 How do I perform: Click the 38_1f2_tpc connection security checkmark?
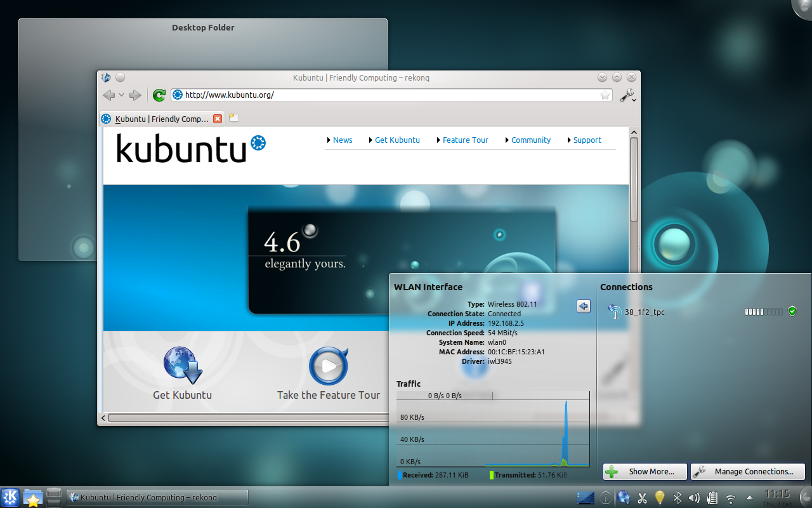pos(792,311)
